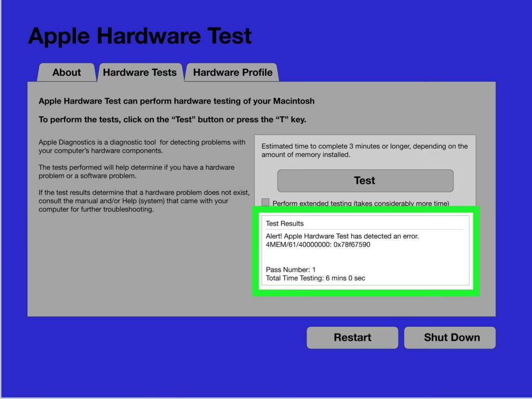The image size is (532, 399).
Task: Click the 'tests performed will help determine' paragraph
Action: click(136, 171)
